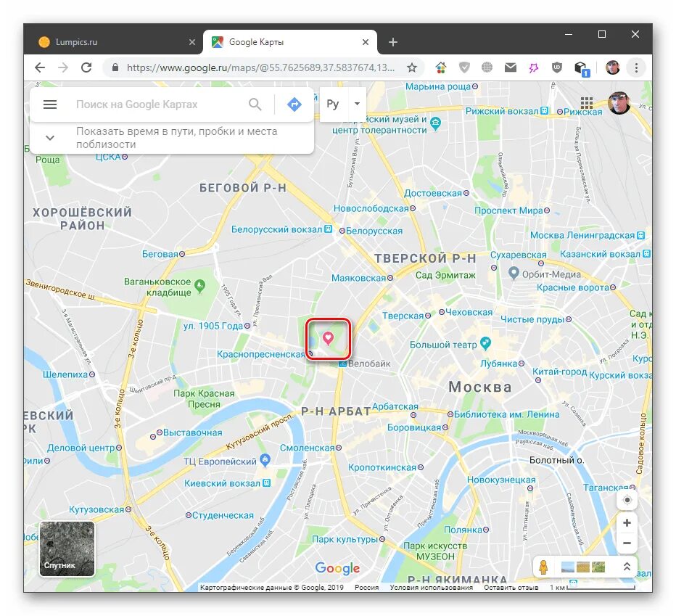Close the Google Карты tab
Viewport: 676px width, 616px height.
tap(366, 42)
